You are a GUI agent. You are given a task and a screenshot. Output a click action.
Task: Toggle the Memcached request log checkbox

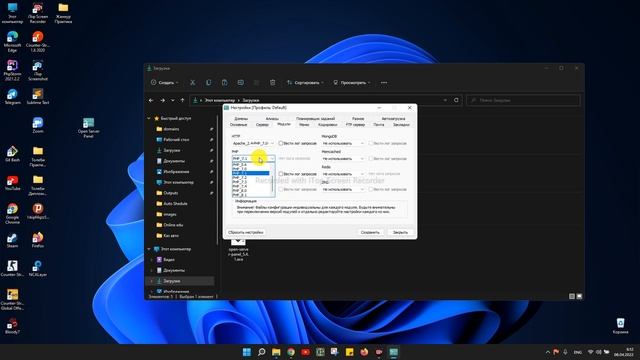371,158
